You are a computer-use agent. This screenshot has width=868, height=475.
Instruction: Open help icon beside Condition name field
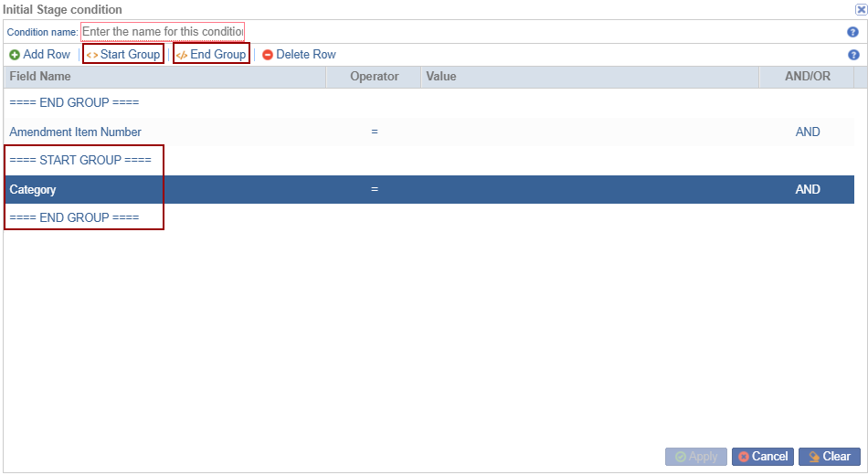click(852, 32)
